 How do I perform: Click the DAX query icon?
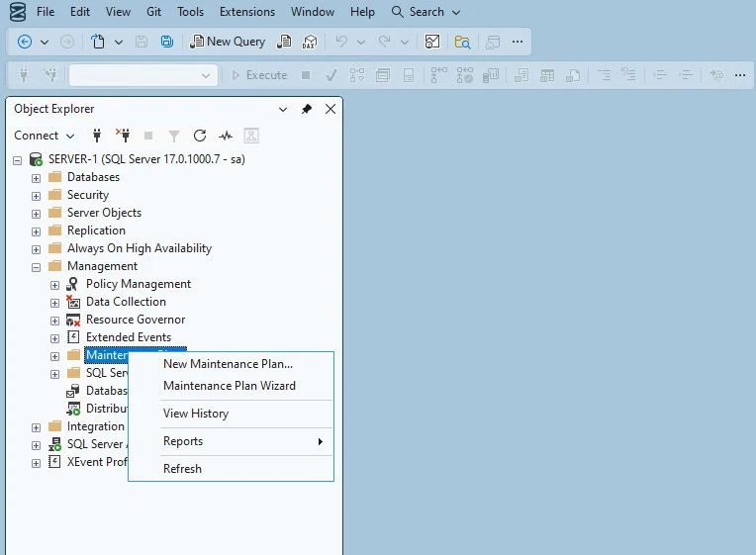(309, 42)
